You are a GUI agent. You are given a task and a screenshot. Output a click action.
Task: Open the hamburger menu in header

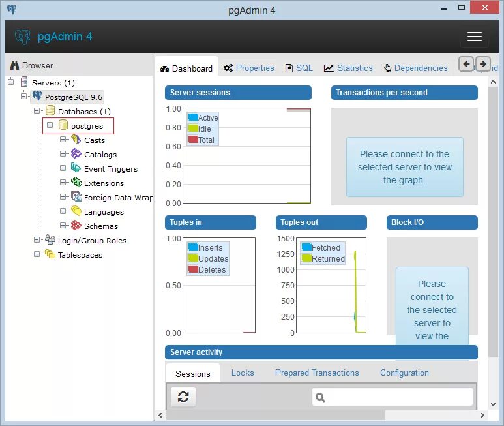[474, 37]
